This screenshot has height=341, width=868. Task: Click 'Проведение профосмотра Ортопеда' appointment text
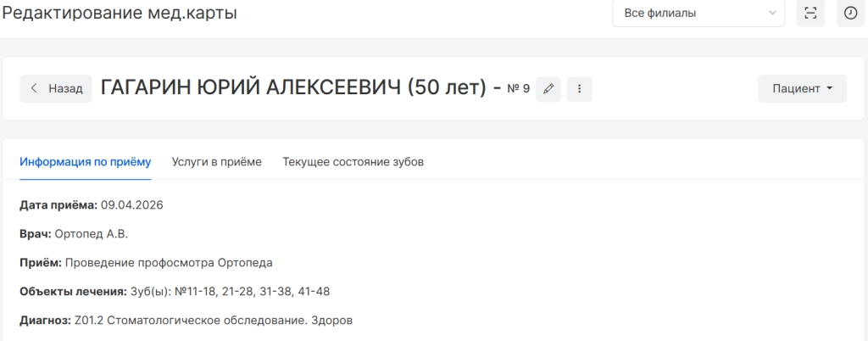(169, 263)
